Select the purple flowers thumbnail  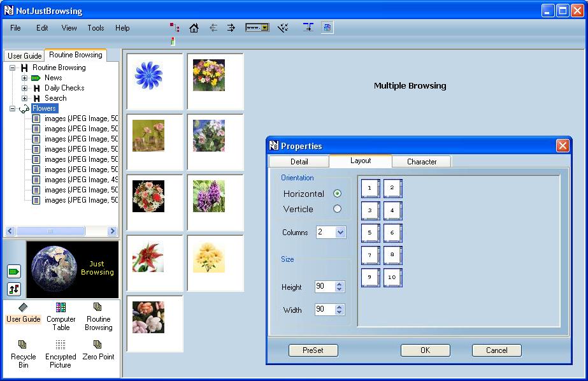point(209,196)
